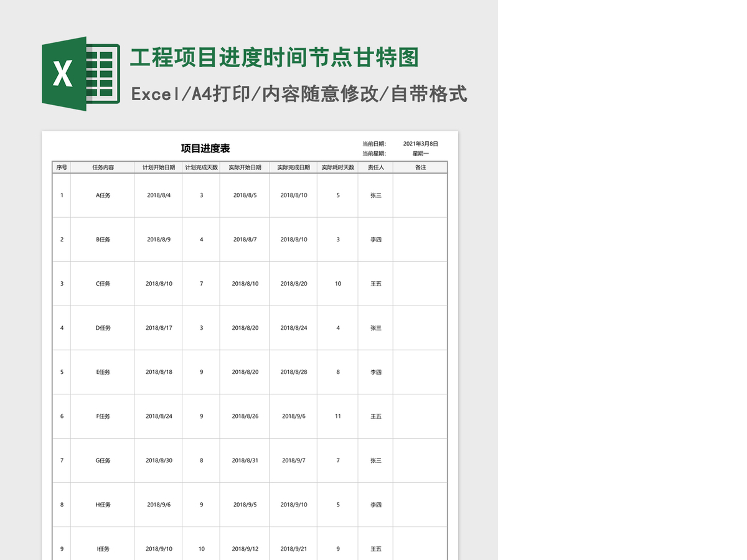Select planned days value 7 for C任务
Viewport: 747px width, 560px height.
[201, 284]
